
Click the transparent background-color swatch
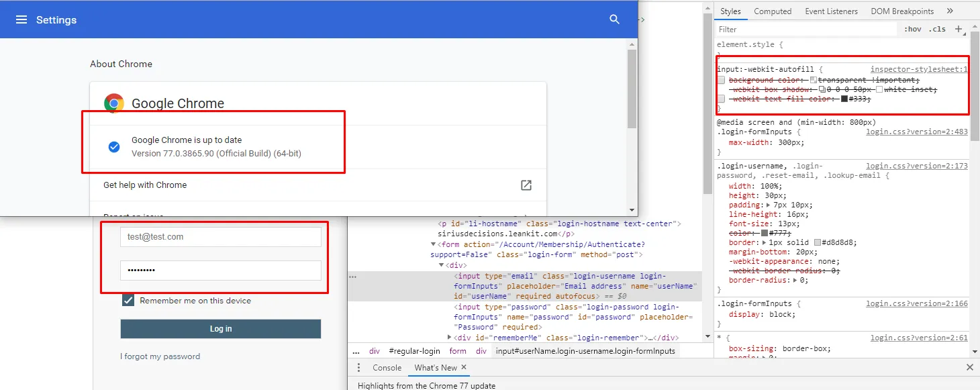click(x=814, y=80)
